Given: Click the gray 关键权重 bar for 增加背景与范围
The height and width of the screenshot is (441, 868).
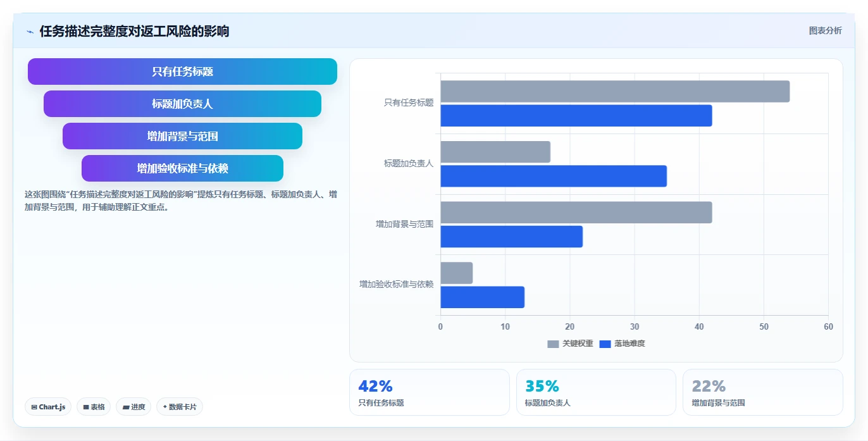Looking at the screenshot, I should (x=576, y=213).
